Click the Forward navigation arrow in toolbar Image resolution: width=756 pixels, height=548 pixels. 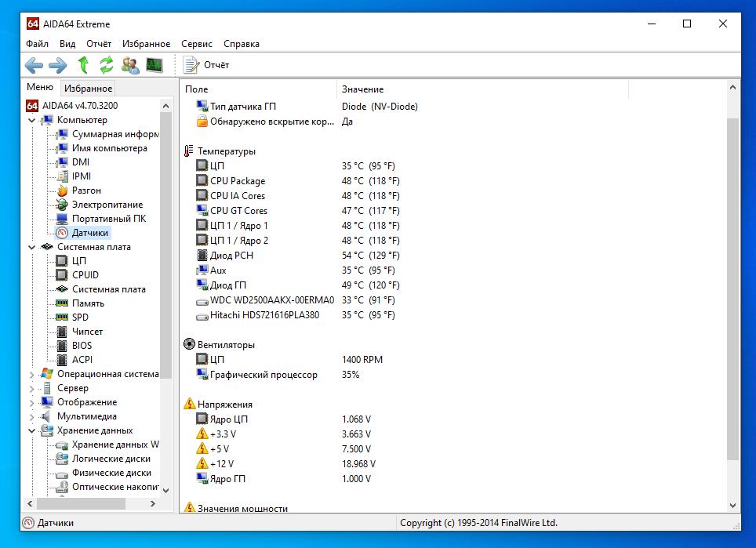[58, 65]
